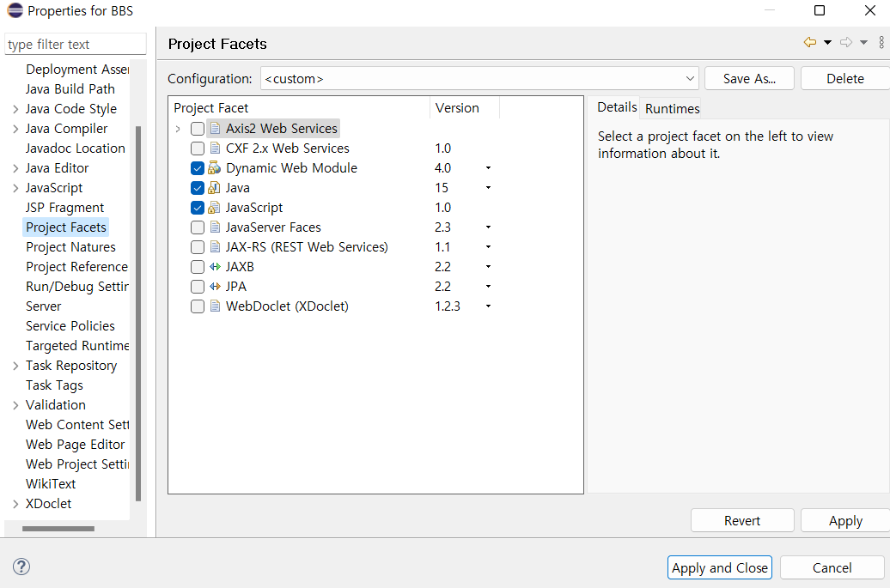Expand the Axis2 Web Services node

[x=178, y=129]
